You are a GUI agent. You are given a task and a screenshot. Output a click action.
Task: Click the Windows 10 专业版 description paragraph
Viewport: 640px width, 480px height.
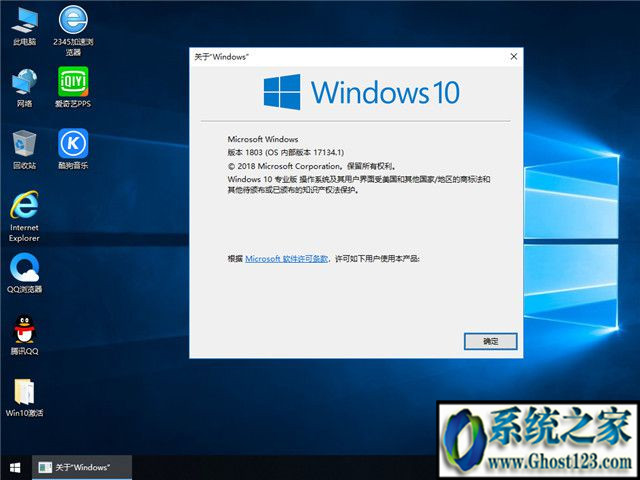[x=359, y=184]
